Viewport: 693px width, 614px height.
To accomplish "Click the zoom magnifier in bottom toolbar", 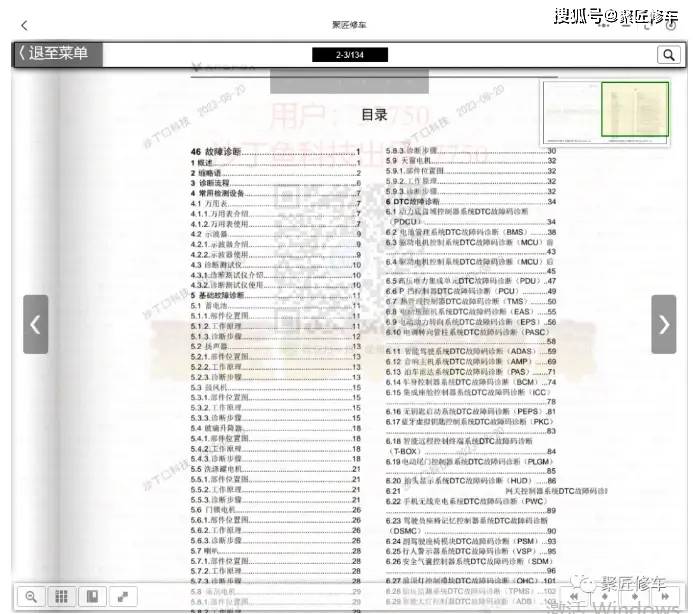I will pyautogui.click(x=31, y=596).
